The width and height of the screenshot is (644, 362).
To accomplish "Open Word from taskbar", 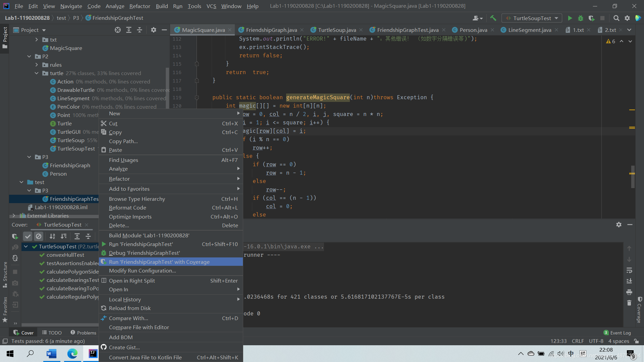I will pyautogui.click(x=51, y=354).
